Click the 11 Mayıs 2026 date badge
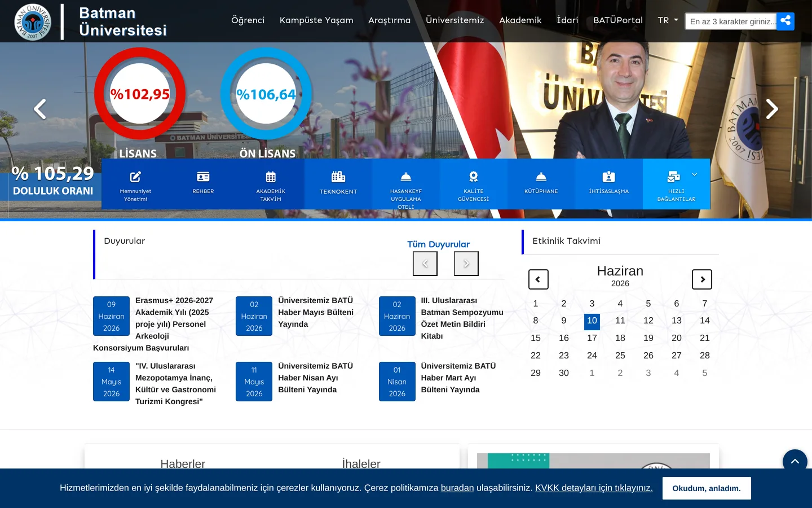812x508 pixels. point(254,382)
